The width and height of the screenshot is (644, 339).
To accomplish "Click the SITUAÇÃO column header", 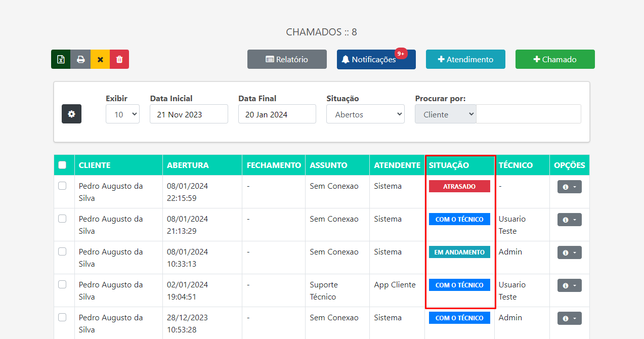I will point(449,165).
